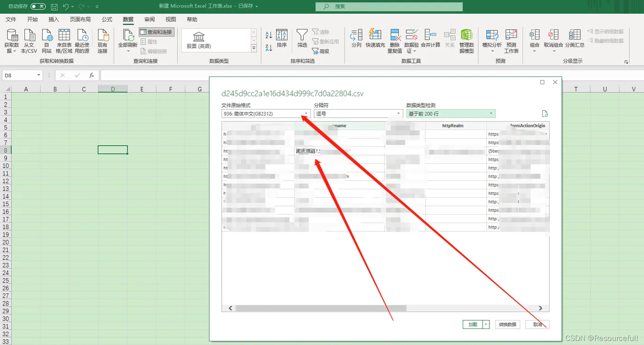Open the Name Box dropdown arrow
Viewport: 644px width, 345px height.
click(x=39, y=75)
